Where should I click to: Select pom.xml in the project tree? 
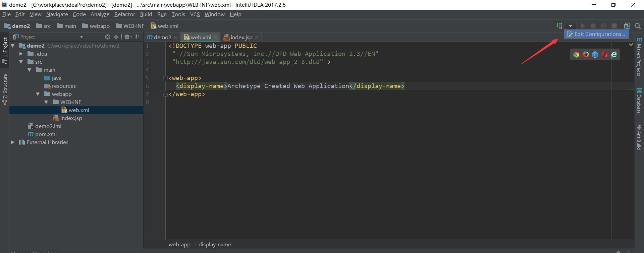[42, 134]
